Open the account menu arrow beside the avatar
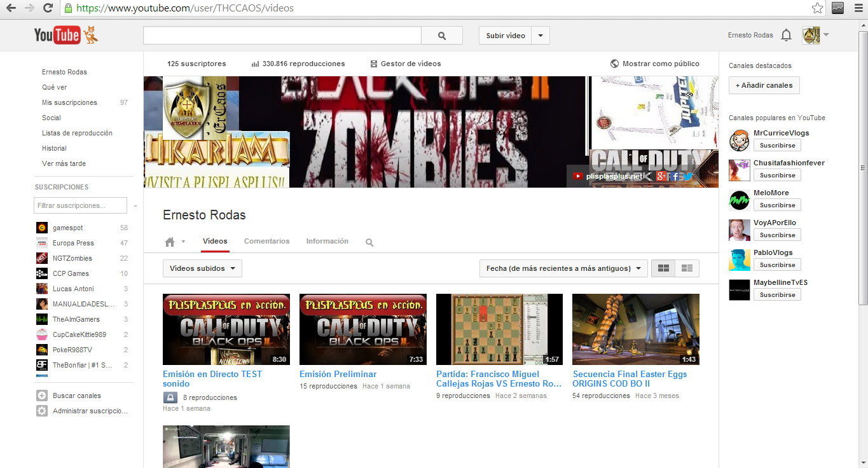The image size is (868, 468). pyautogui.click(x=826, y=35)
